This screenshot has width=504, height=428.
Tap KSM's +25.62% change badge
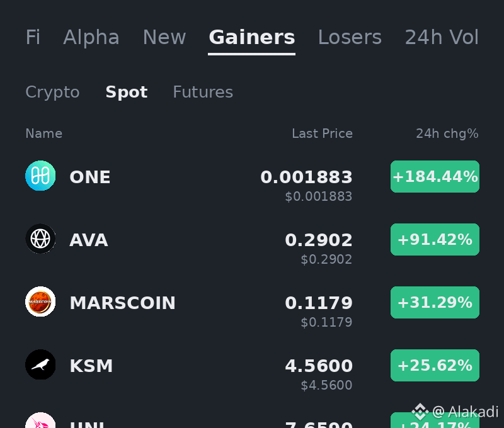(435, 366)
